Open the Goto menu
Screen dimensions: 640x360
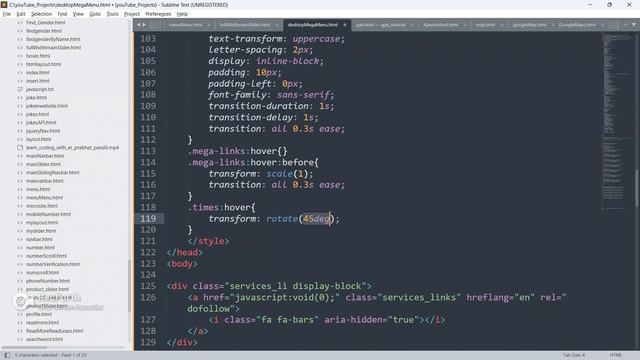95,14
